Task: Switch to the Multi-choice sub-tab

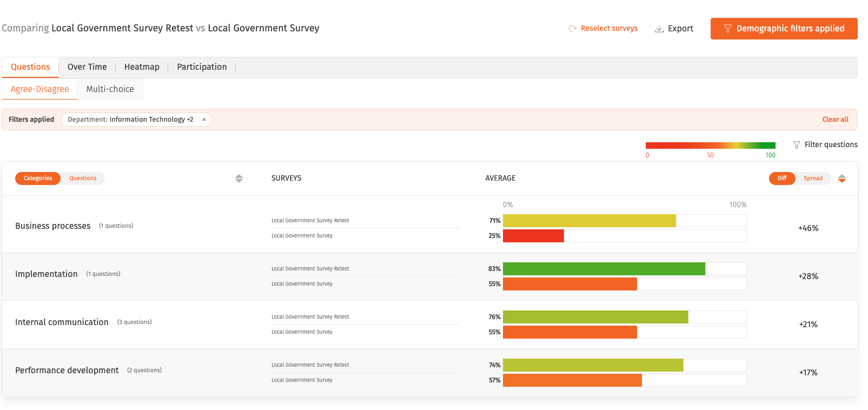Action: (x=110, y=89)
